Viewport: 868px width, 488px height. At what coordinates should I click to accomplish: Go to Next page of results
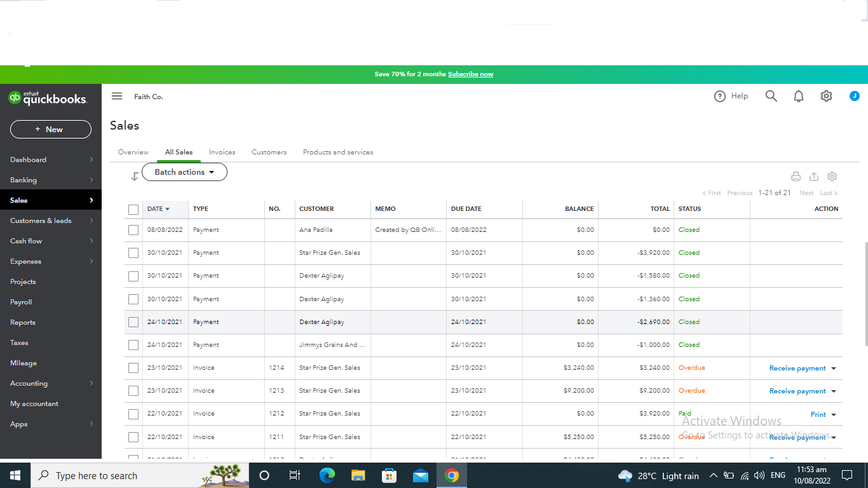(x=806, y=193)
